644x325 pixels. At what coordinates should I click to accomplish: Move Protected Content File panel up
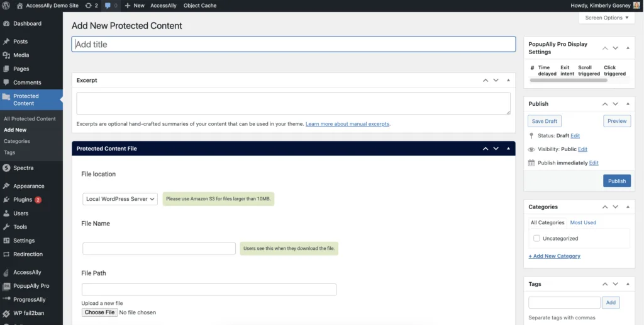click(x=486, y=149)
